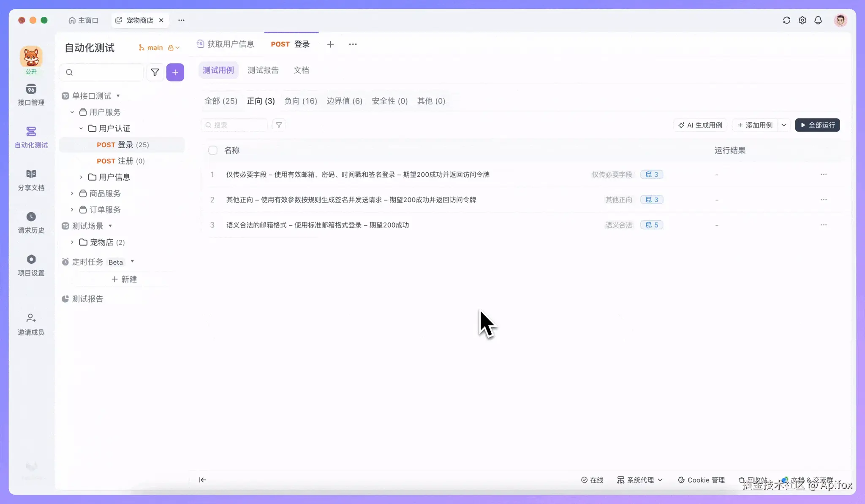Click the purple plus add button
This screenshot has height=504, width=865.
point(175,72)
